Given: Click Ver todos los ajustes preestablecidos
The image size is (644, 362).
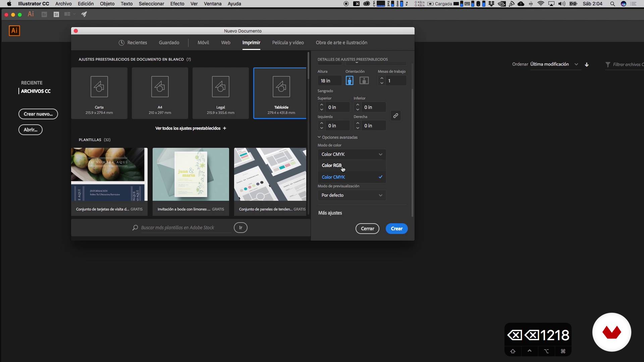Looking at the screenshot, I should (191, 128).
